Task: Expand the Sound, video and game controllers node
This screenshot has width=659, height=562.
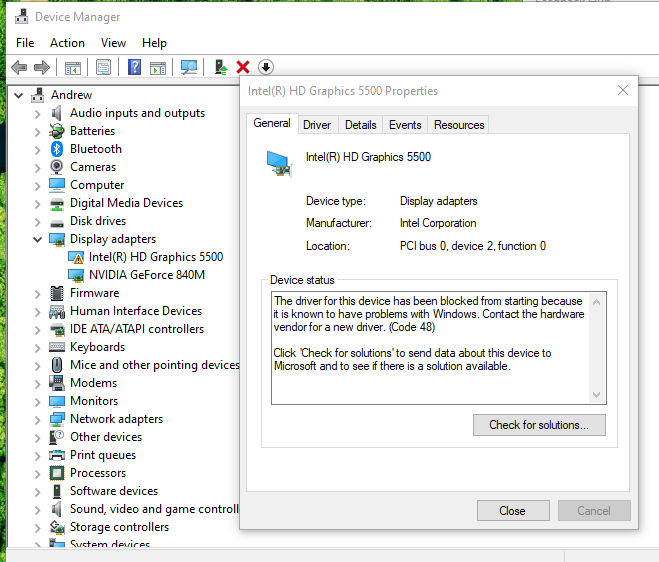Action: coord(37,509)
